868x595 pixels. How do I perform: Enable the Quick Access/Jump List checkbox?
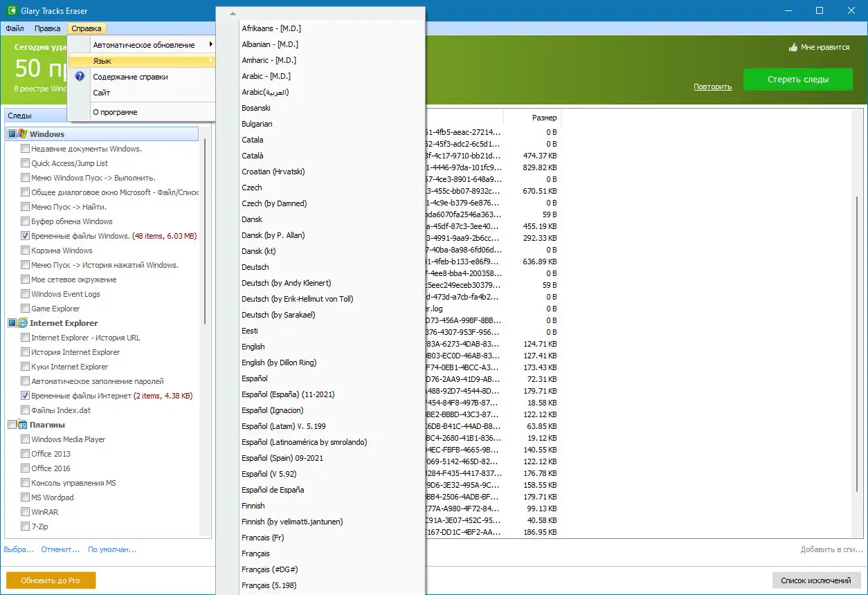25,163
